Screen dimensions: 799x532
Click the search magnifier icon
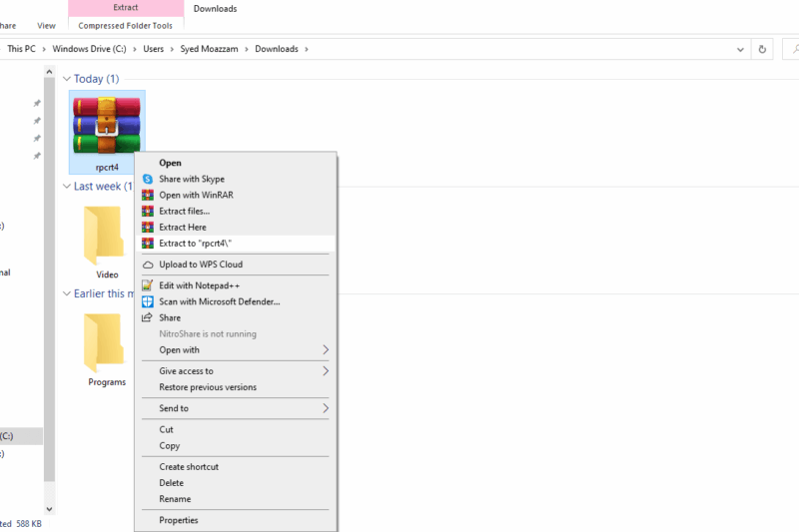tap(794, 49)
